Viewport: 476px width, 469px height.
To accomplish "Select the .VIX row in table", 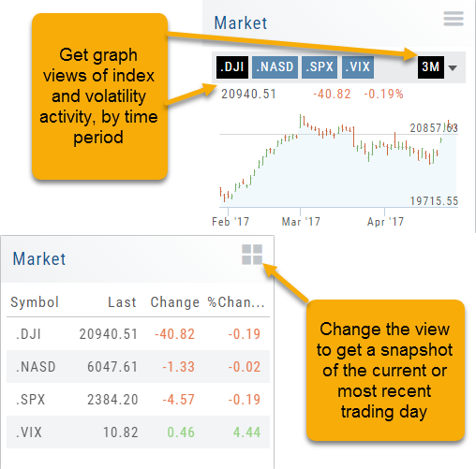I will click(138, 432).
